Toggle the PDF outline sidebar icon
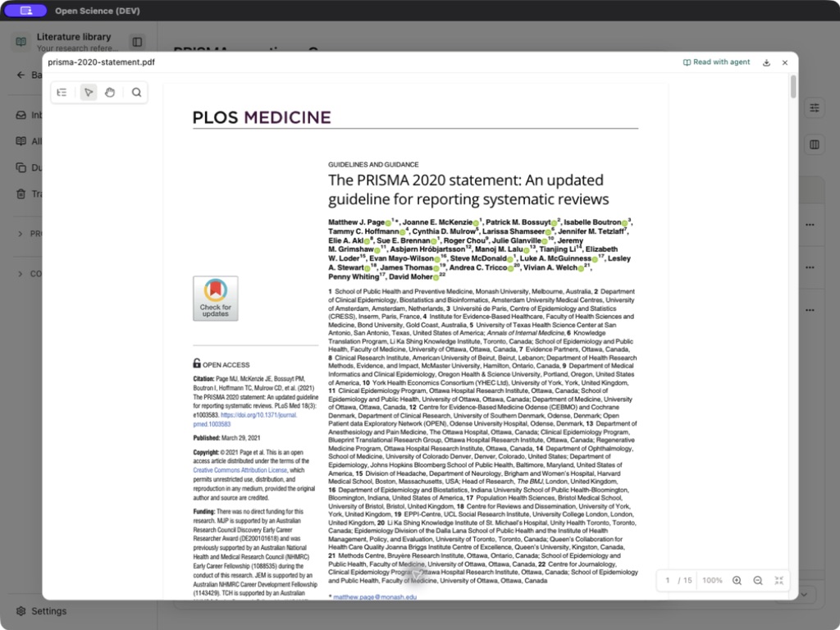840x630 pixels. (62, 92)
